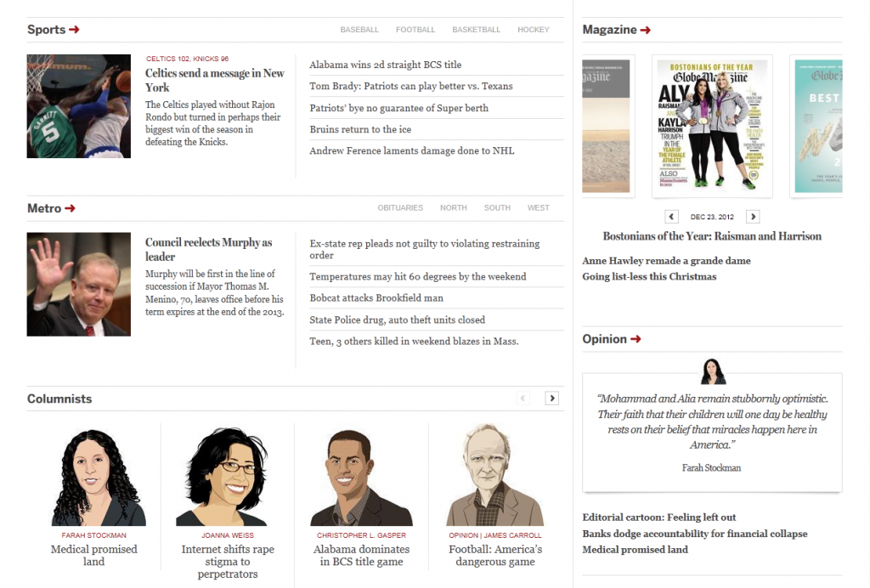
Task: Read 'Editorial cartoon: Feeling left out'
Action: 658,517
